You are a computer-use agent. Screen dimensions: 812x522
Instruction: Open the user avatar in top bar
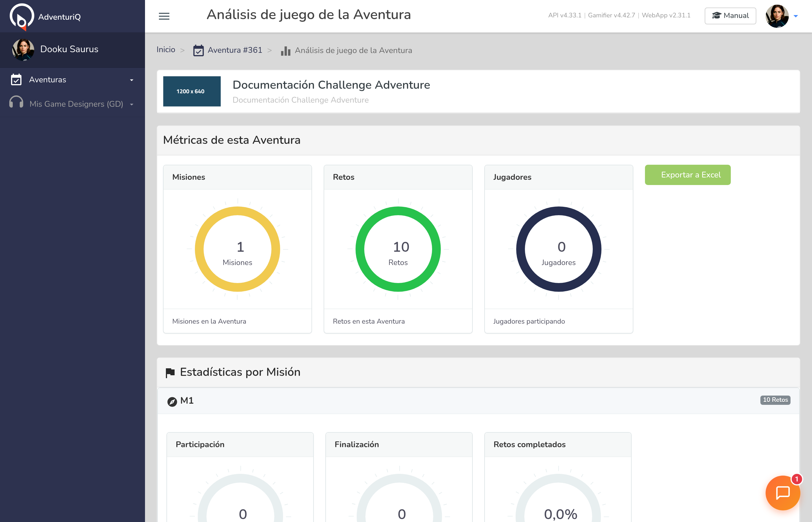tap(777, 16)
